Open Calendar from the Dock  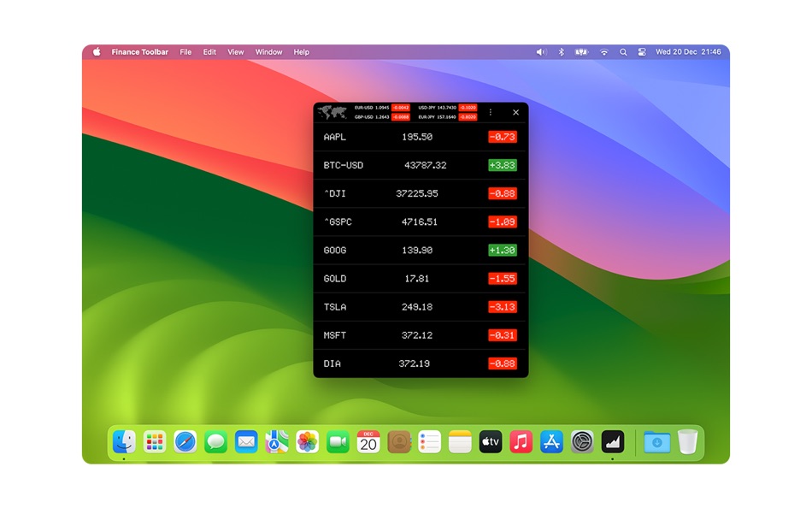(368, 442)
